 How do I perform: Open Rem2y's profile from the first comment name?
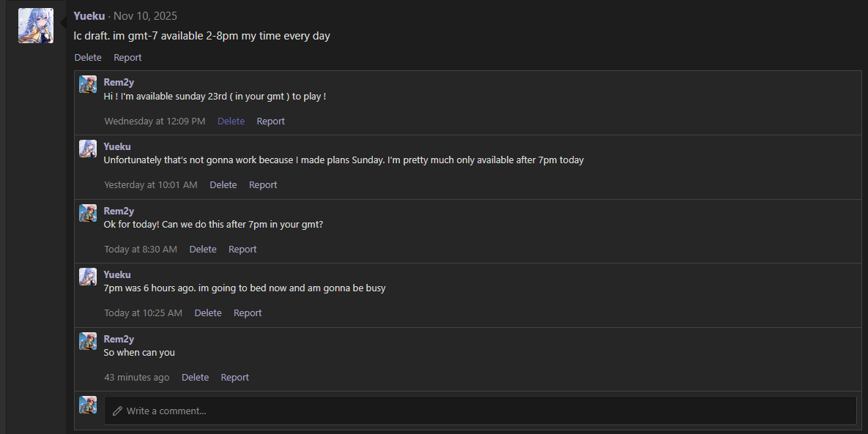point(119,82)
